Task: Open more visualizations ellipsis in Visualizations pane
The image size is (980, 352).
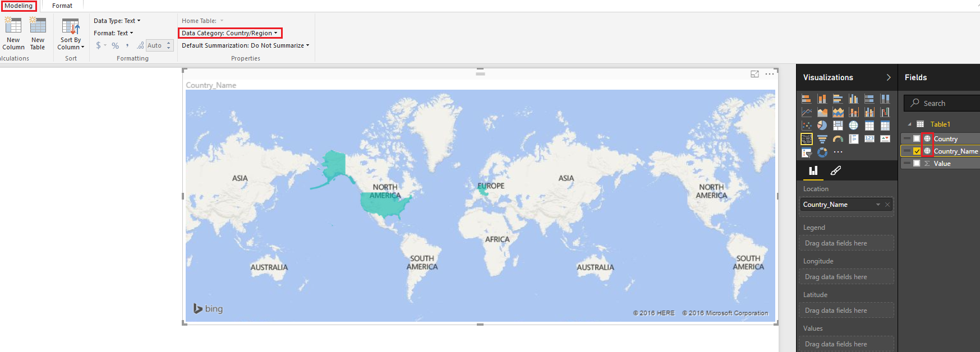Action: (838, 152)
